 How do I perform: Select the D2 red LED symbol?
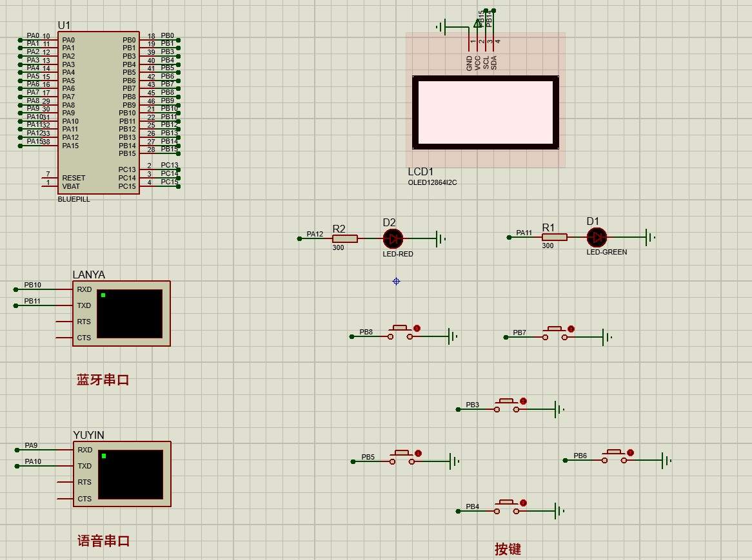pyautogui.click(x=393, y=238)
